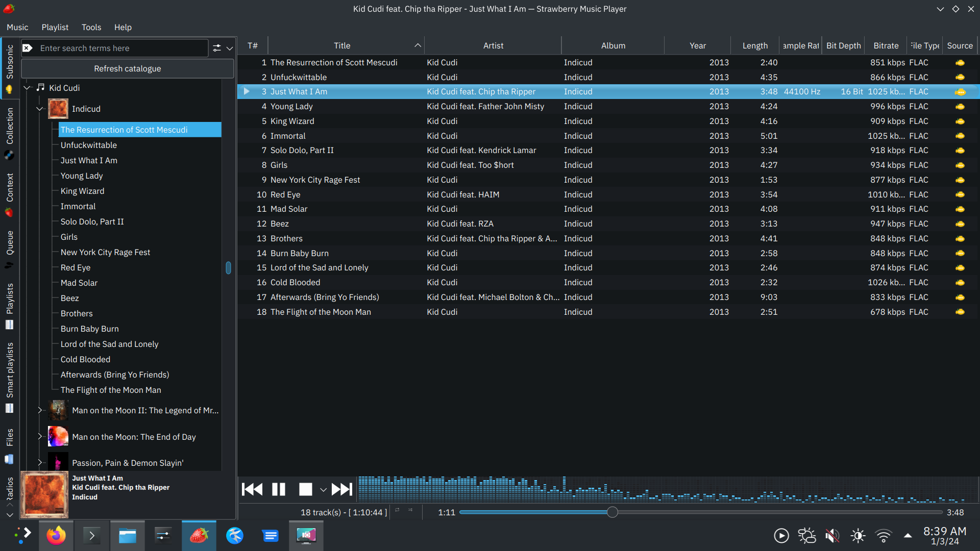Sort playlist by Year column header
This screenshot has width=980, height=551.
(697, 45)
